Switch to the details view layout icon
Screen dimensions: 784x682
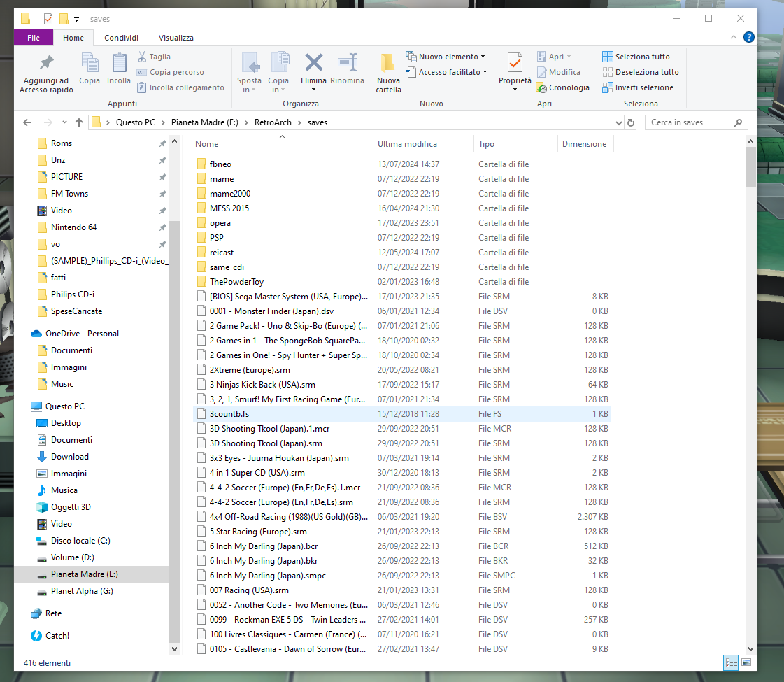tap(731, 662)
